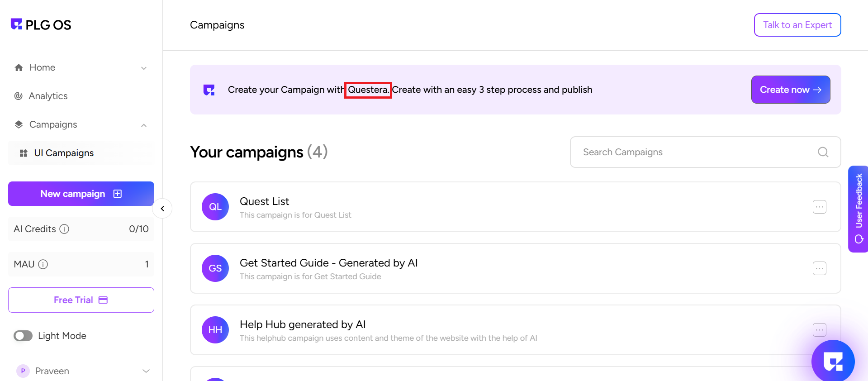Open options menu for Get Started Guide
The image size is (868, 381).
tap(819, 268)
